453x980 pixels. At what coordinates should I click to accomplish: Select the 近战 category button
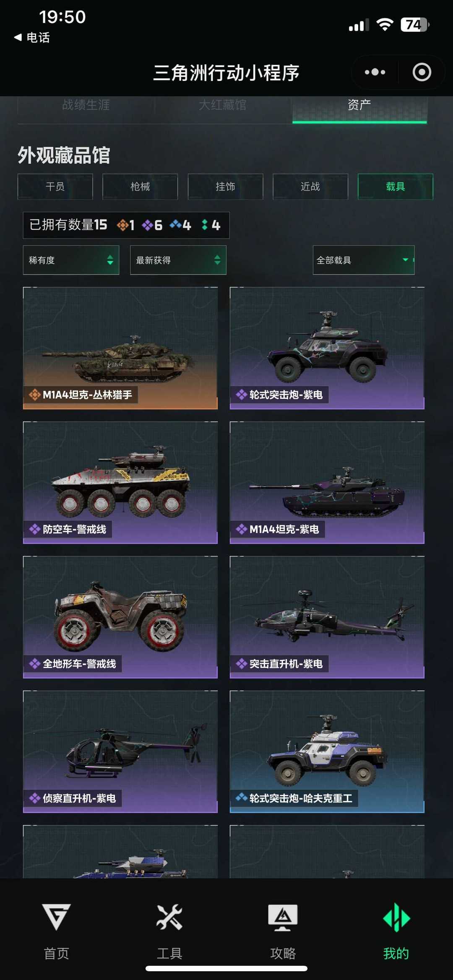(310, 187)
